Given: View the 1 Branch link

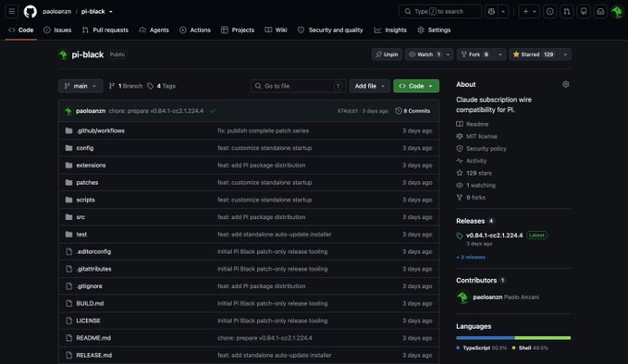Looking at the screenshot, I should click(x=126, y=86).
